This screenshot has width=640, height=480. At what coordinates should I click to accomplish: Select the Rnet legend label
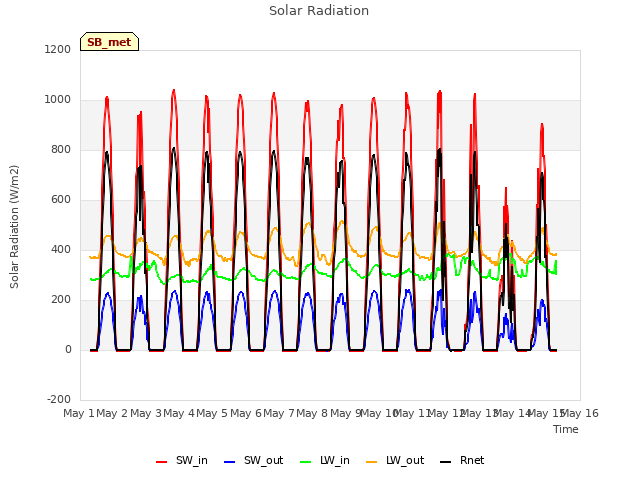(472, 460)
